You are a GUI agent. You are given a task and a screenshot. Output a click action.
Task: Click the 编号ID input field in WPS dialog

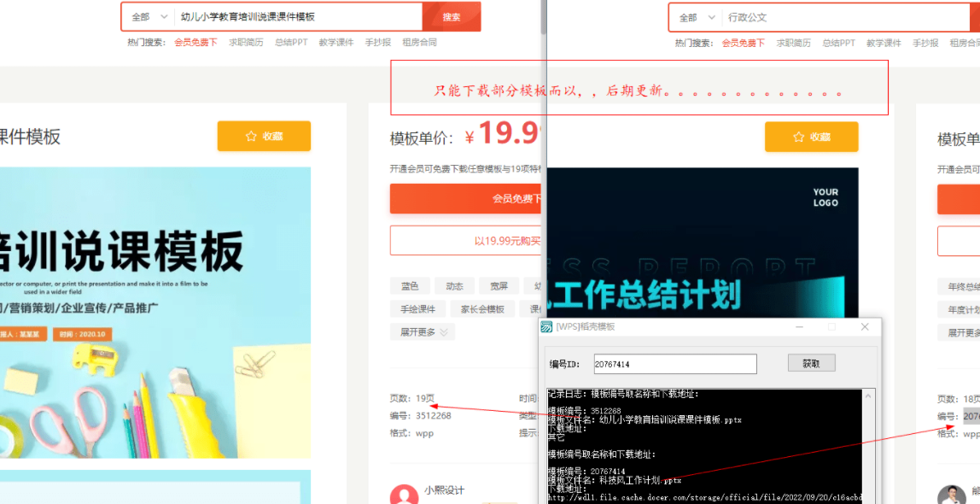point(674,364)
